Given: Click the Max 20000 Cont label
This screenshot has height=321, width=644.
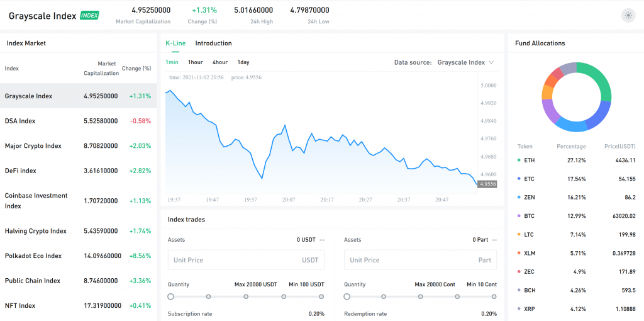Looking at the screenshot, I should pos(435,284).
